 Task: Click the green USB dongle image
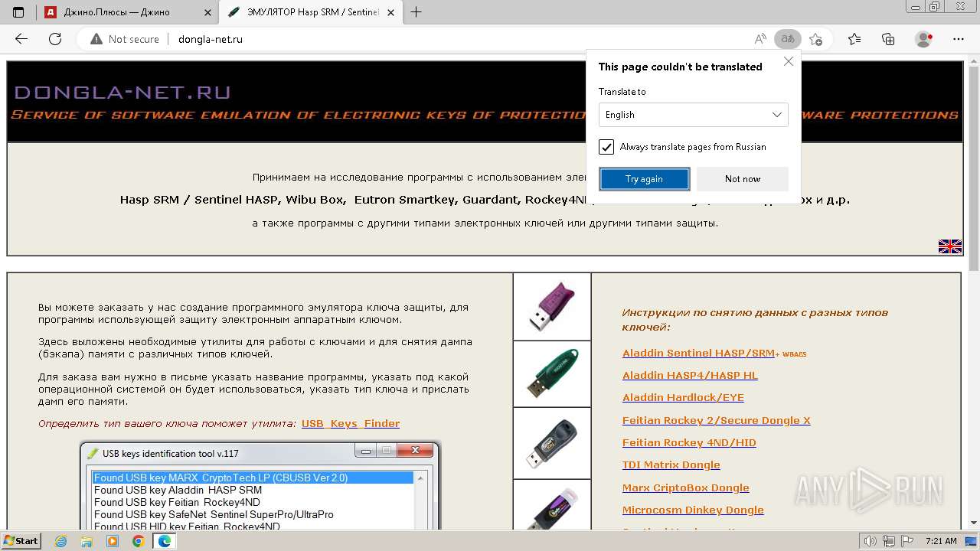(552, 373)
